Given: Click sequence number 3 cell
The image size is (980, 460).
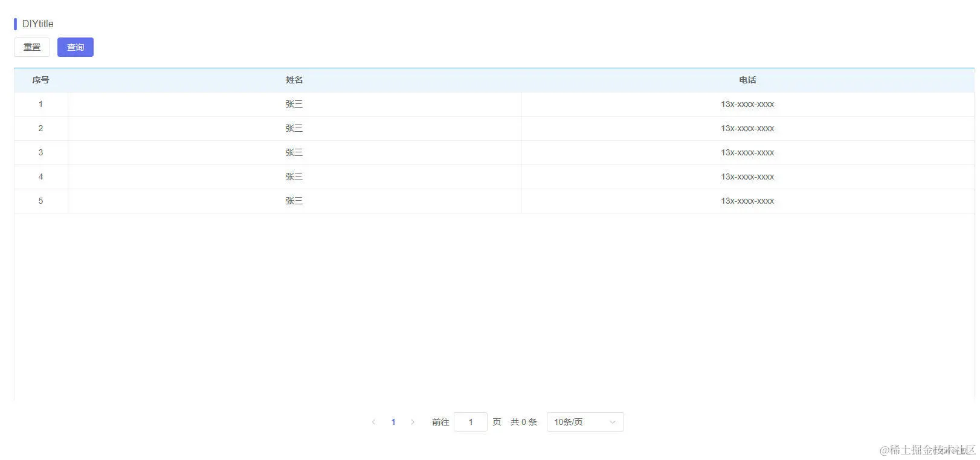Looking at the screenshot, I should [40, 152].
